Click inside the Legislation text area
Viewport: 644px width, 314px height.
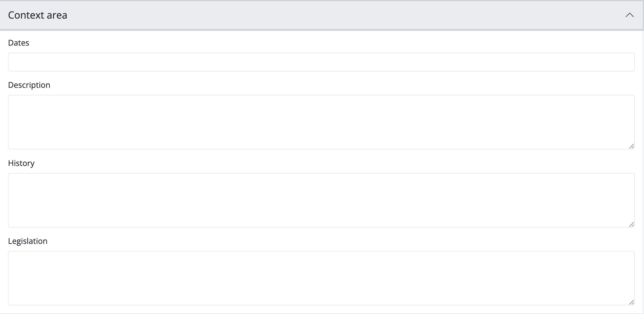click(x=321, y=278)
